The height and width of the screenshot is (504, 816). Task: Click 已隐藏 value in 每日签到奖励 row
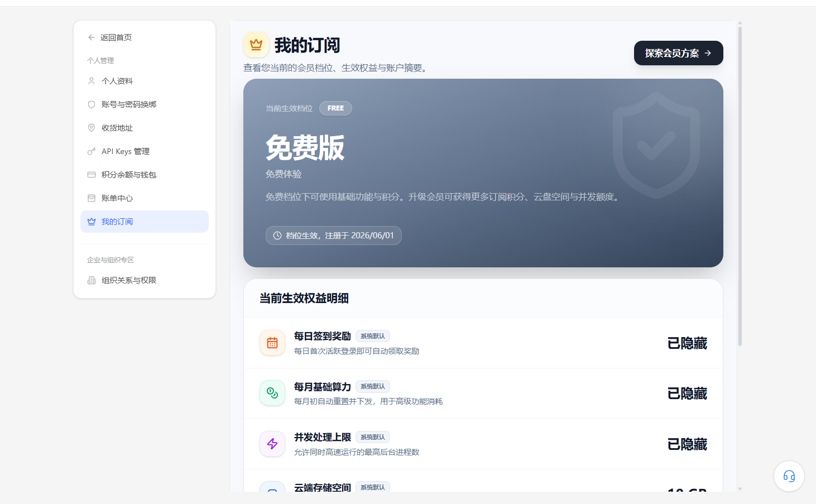click(x=687, y=343)
